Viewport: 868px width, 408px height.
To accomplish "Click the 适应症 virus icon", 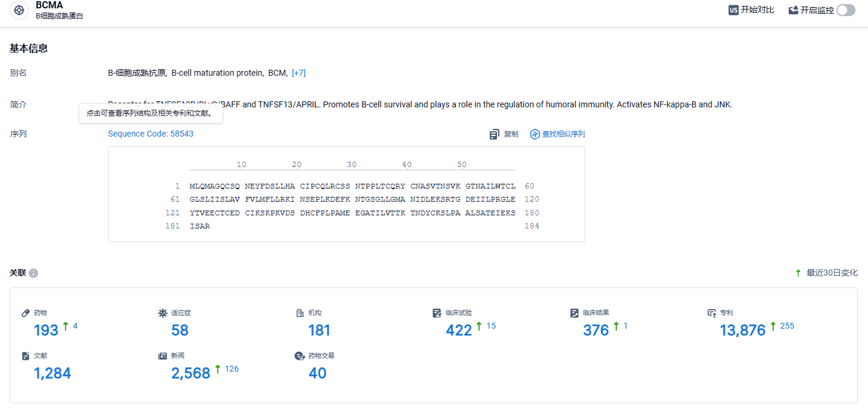I will tap(163, 313).
